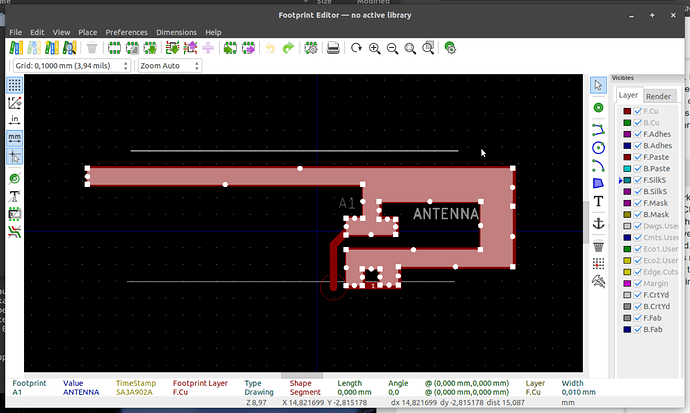Open the footprint library browser icon
The width and height of the screenshot is (690, 413).
[70, 48]
